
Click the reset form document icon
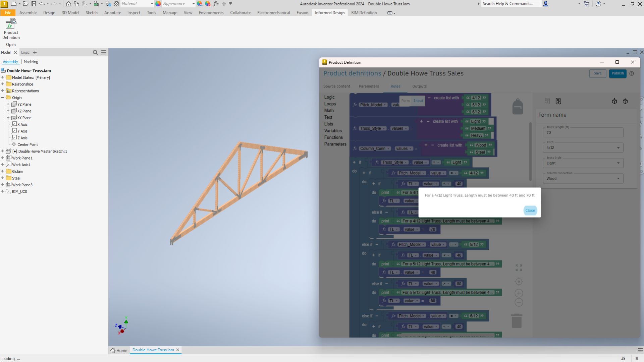(x=558, y=101)
